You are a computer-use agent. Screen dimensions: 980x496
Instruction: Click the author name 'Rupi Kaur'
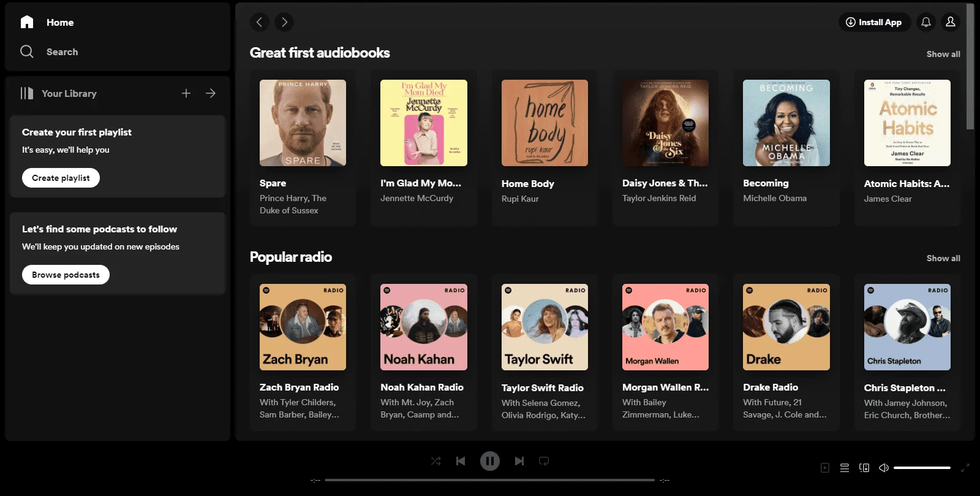pos(520,199)
